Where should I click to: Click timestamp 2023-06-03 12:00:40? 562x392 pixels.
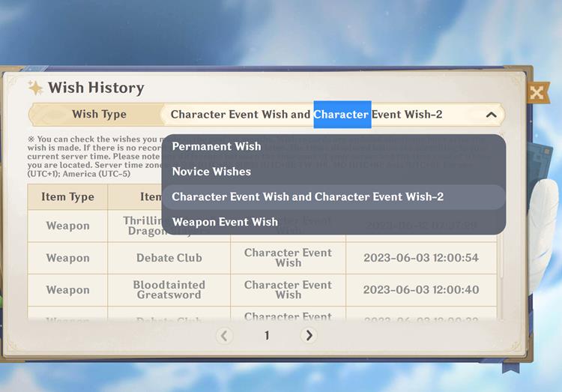coord(421,290)
